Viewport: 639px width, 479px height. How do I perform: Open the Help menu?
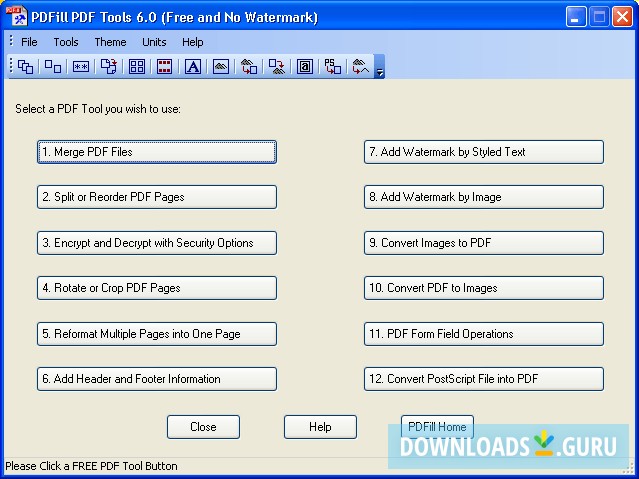[x=193, y=42]
